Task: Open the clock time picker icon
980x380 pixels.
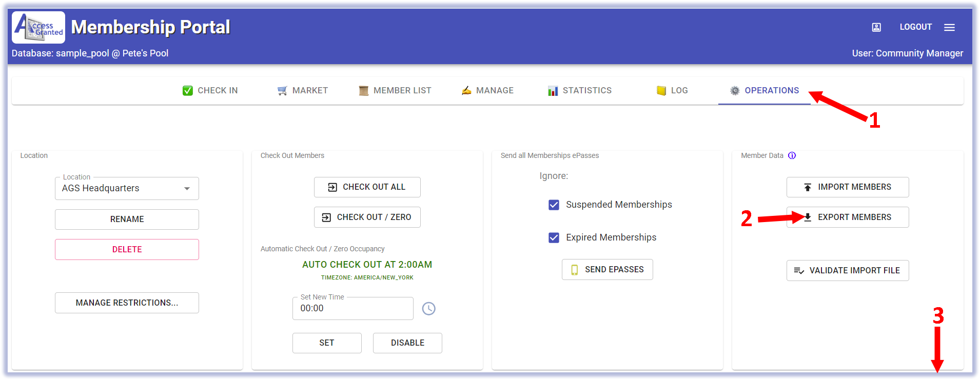Action: [428, 308]
